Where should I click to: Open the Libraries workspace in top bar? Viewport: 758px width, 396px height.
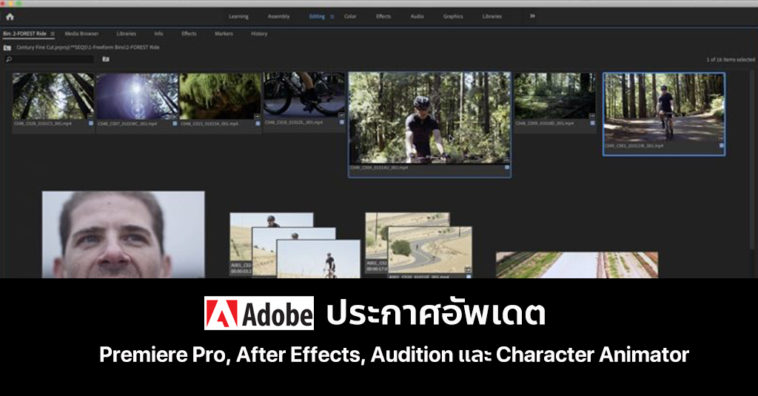coord(492,16)
